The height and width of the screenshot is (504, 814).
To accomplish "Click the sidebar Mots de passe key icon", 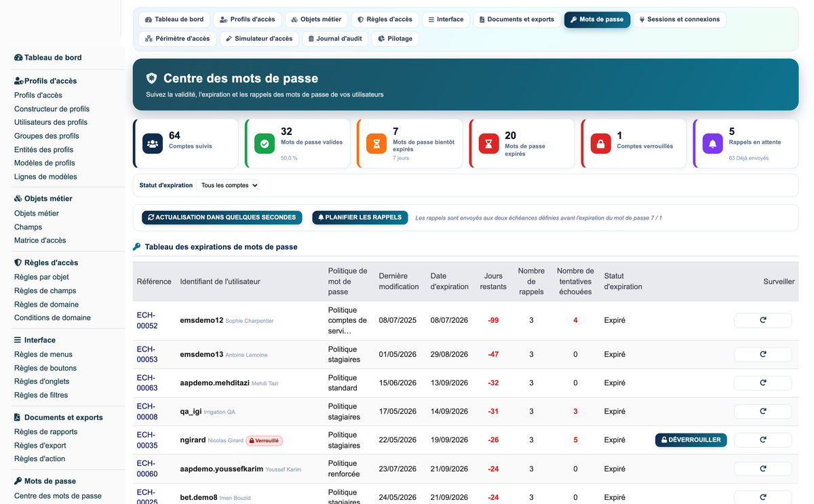I will tap(18, 481).
